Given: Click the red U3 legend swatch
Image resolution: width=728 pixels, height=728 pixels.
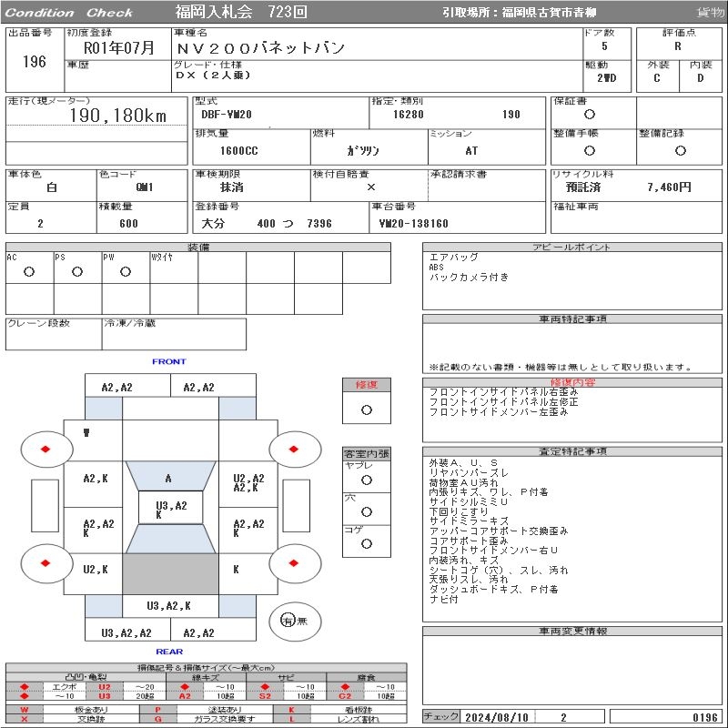Looking at the screenshot, I should pos(105,696).
